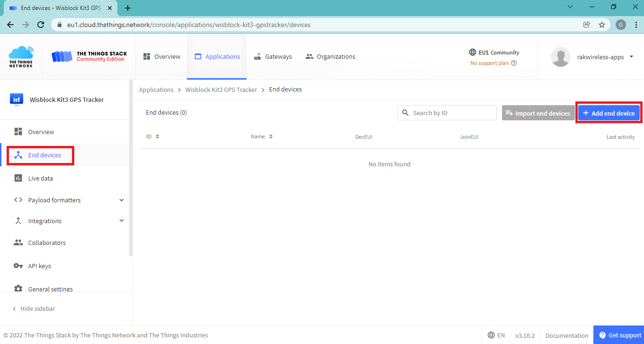Screen dimensions: 644x344
Task: Expand the Payload formatters submenu
Action: (121, 200)
